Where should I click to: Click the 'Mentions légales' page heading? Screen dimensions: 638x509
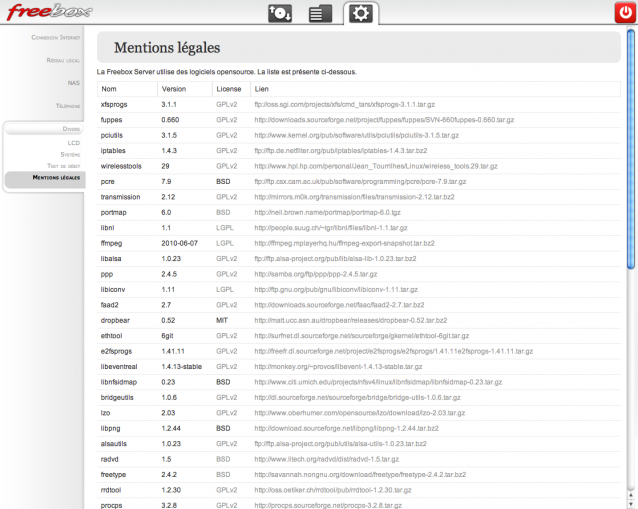pyautogui.click(x=167, y=48)
